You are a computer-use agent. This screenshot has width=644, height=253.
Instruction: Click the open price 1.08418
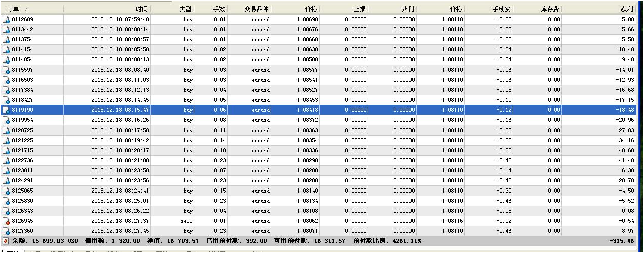click(307, 110)
